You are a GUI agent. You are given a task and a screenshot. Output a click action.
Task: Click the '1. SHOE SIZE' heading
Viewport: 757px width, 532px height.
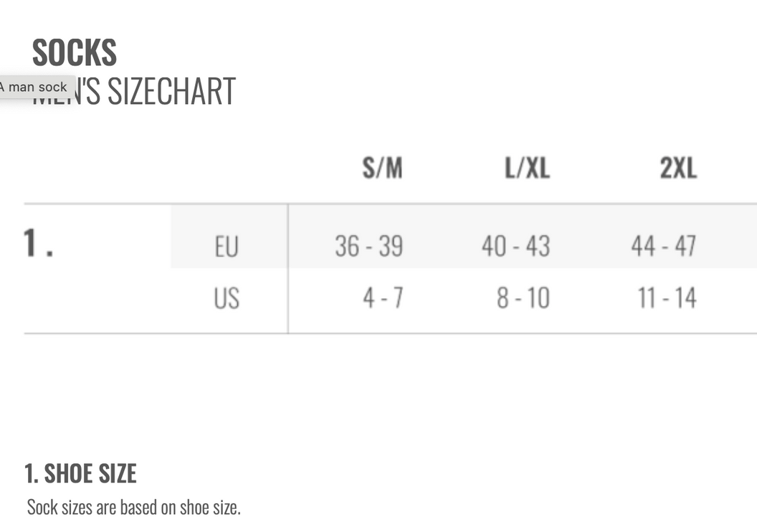[x=80, y=473]
